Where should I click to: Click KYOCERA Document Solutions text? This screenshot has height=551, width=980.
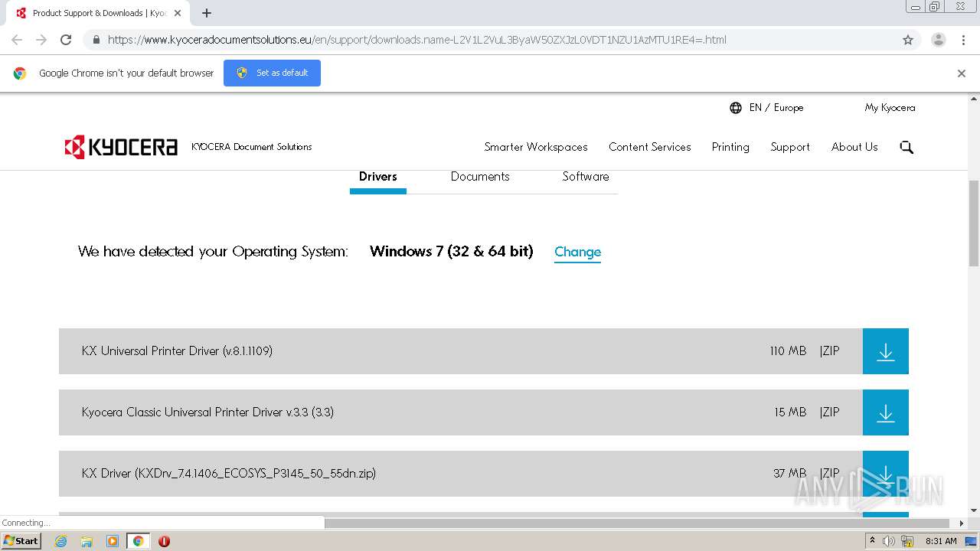pos(252,147)
